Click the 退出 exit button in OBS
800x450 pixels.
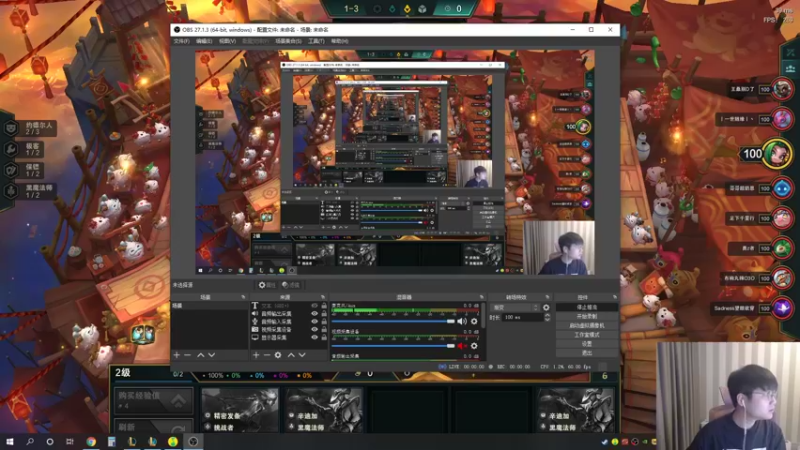586,353
